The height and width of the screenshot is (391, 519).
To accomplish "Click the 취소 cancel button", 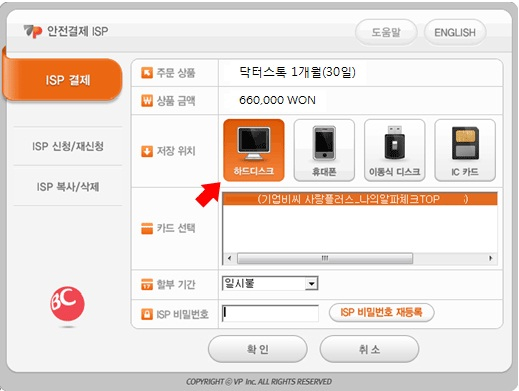I will click(369, 349).
